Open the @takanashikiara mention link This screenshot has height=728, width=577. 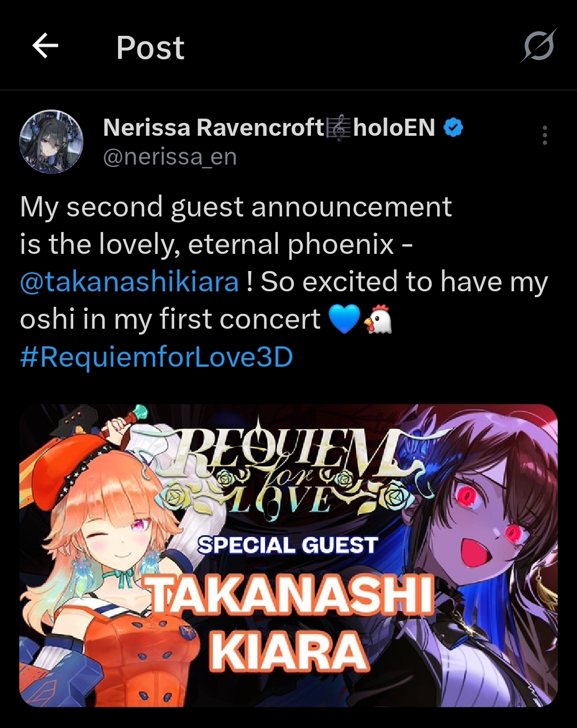point(129,282)
